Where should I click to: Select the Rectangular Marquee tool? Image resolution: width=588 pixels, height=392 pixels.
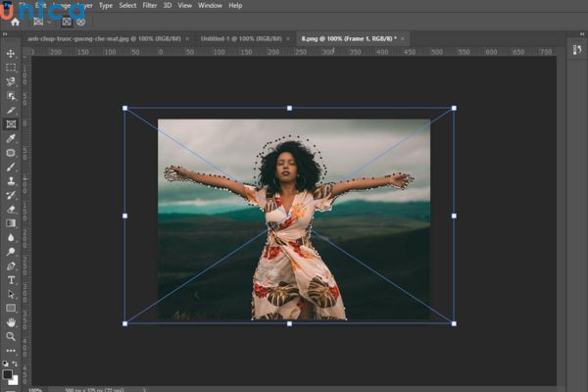pos(11,68)
